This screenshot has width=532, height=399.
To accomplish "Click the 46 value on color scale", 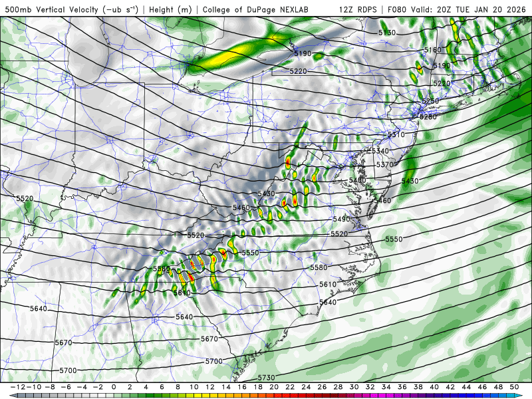I will click(x=482, y=387).
